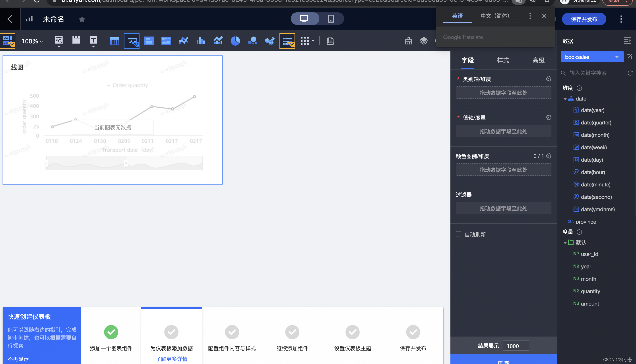
Task: Collapse the 默认 measures folder
Action: point(565,243)
